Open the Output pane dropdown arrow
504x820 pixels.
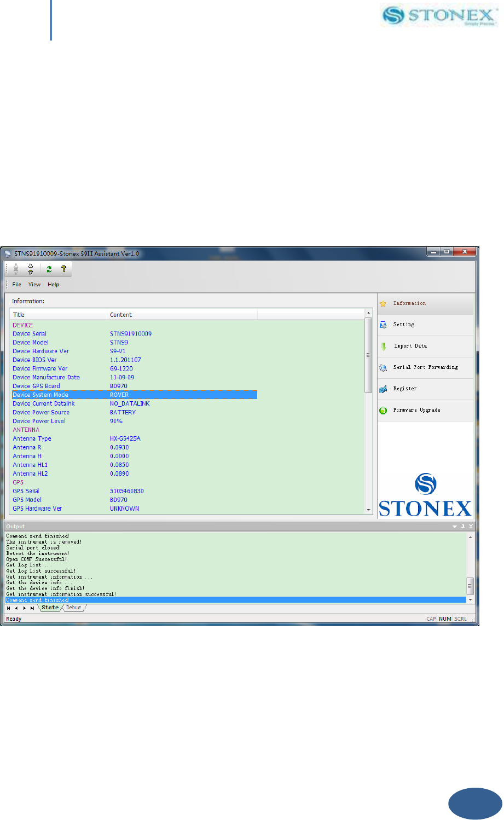(455, 527)
